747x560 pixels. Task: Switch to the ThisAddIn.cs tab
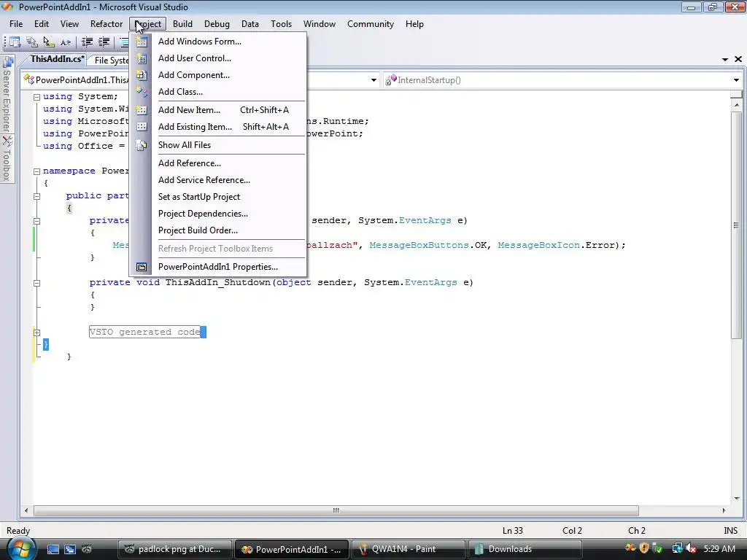tap(57, 60)
